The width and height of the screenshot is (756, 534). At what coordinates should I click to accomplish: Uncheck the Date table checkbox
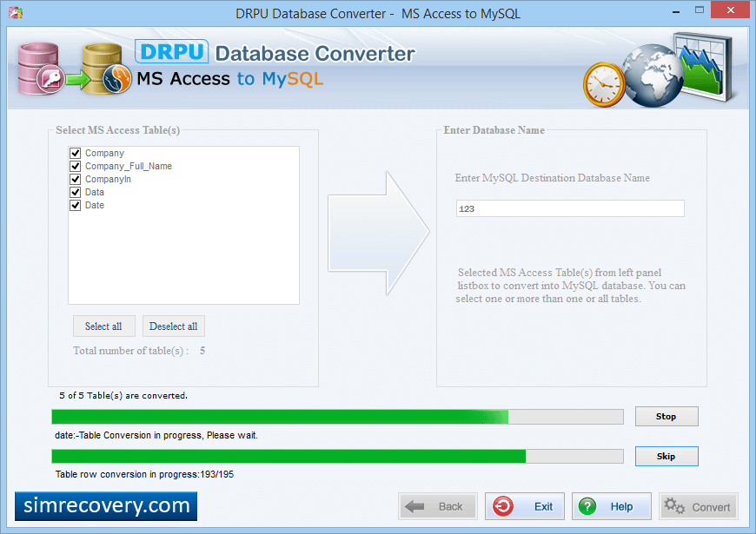[x=76, y=205]
